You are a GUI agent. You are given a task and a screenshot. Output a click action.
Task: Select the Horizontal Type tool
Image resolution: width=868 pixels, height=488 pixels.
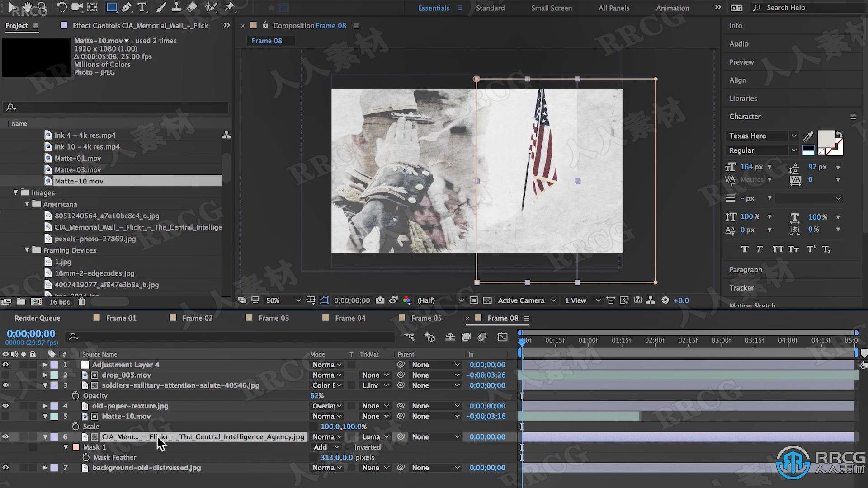[x=142, y=7]
